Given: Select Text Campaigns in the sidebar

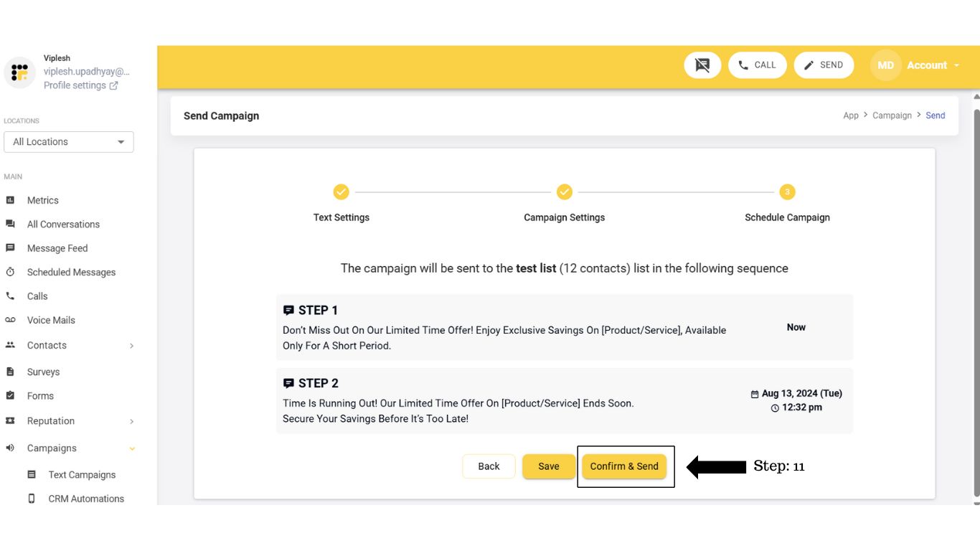Looking at the screenshot, I should (x=82, y=474).
